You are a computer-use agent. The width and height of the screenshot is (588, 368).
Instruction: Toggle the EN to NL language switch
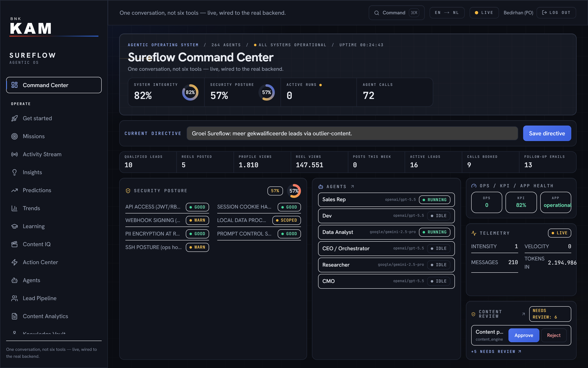447,13
